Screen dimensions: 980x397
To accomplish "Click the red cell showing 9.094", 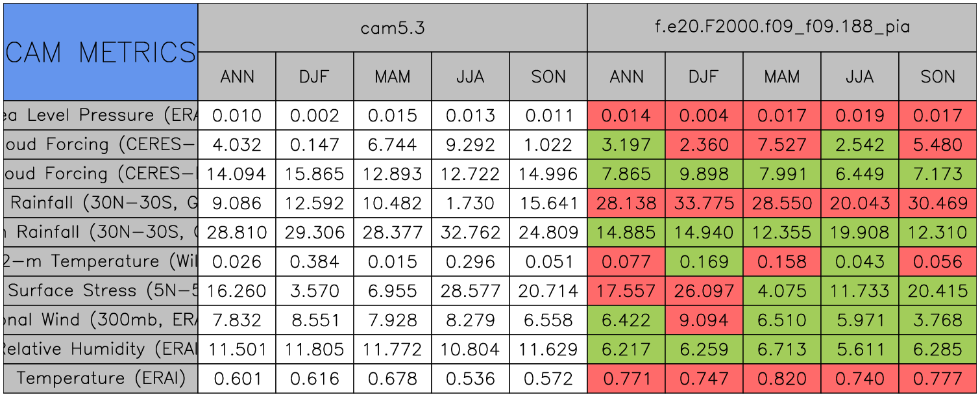I will pyautogui.click(x=704, y=320).
